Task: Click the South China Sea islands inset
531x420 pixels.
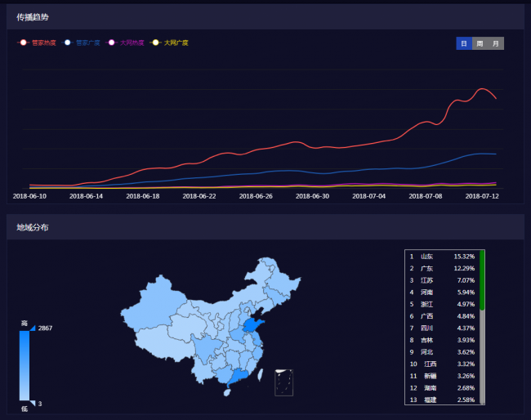Action: point(283,382)
